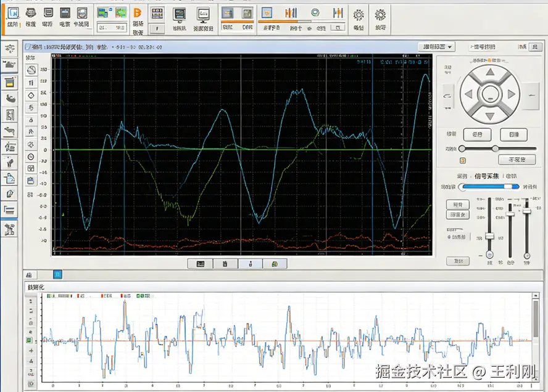Toggle the checkbox in the waveform panel title
The height and width of the screenshot is (392, 548).
(x=27, y=47)
